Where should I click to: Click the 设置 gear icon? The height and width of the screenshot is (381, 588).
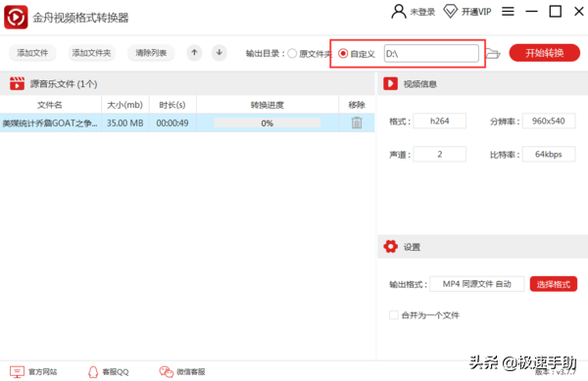pos(390,247)
